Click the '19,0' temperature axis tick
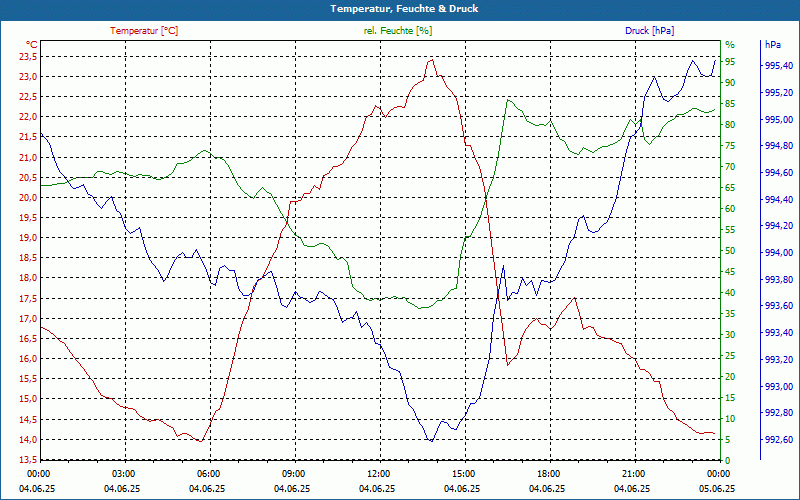This screenshot has height=500, width=800. 29,238
